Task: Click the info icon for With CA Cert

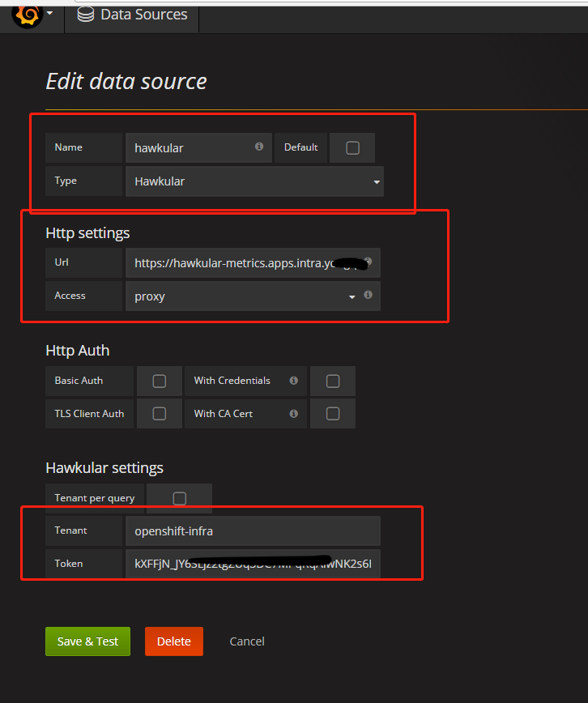Action: tap(293, 414)
